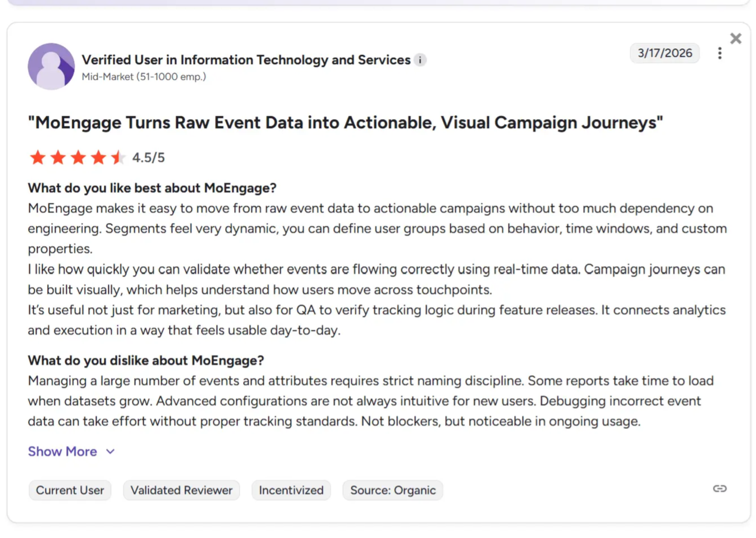Click the half-filled fifth star
Image resolution: width=756 pixels, height=538 pixels.
(x=118, y=158)
